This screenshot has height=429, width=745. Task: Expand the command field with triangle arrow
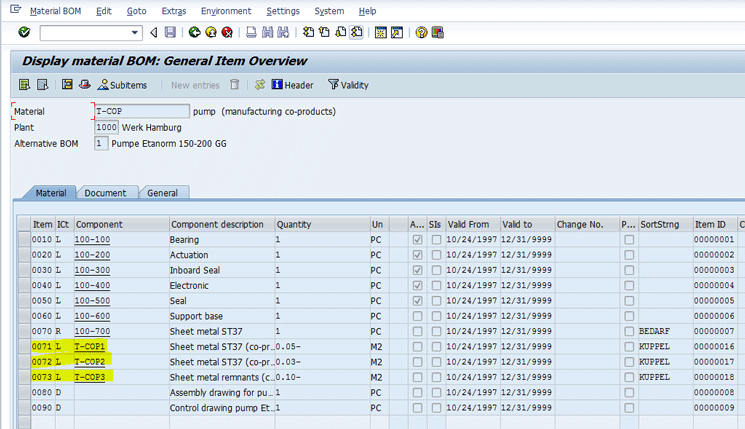(154, 33)
